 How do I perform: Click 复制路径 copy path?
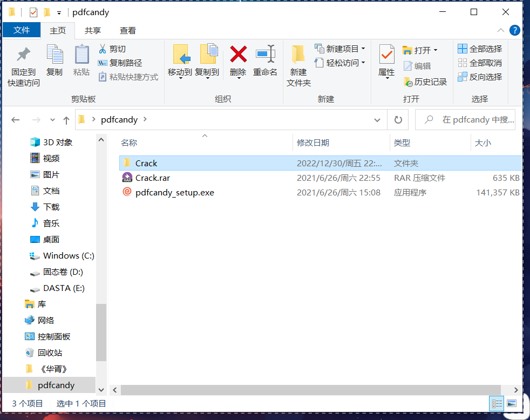(120, 63)
